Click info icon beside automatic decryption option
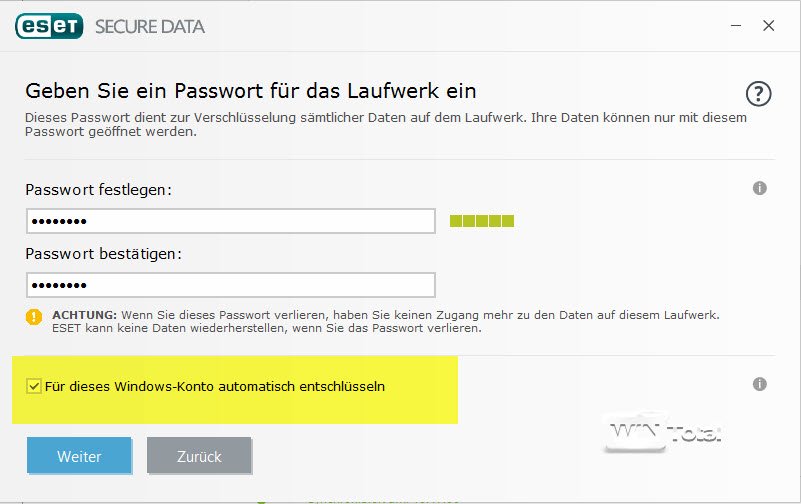 759,384
